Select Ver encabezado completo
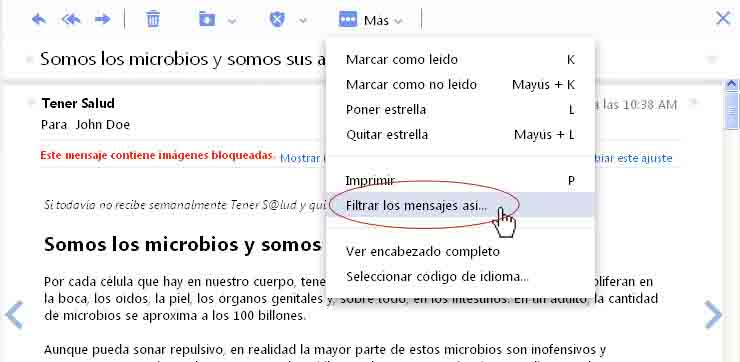 [460, 251]
